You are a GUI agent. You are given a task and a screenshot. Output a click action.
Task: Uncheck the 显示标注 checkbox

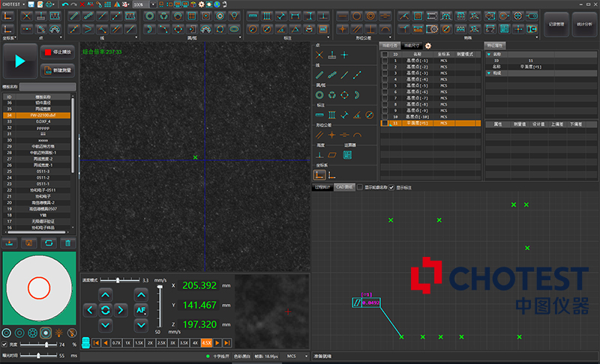391,186
